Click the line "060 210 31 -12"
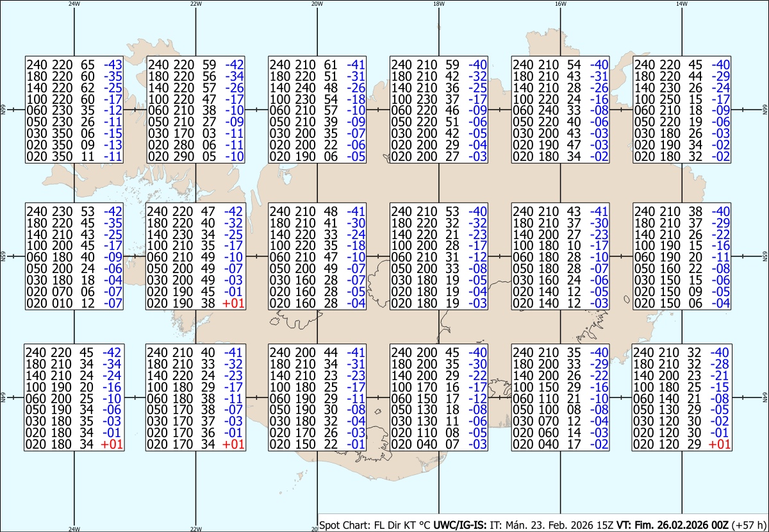This screenshot has height=532, width=769. (440, 258)
